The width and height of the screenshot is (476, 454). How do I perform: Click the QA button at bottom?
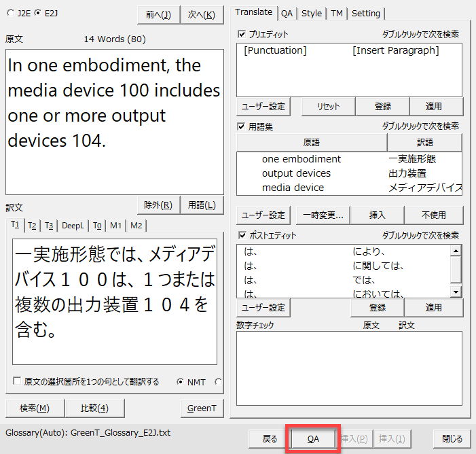click(313, 439)
